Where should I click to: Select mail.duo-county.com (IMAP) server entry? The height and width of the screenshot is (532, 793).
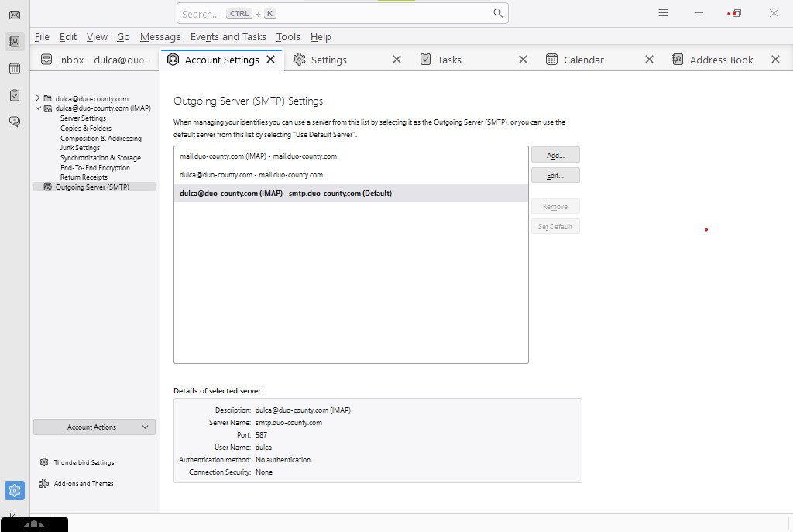[x=258, y=156]
